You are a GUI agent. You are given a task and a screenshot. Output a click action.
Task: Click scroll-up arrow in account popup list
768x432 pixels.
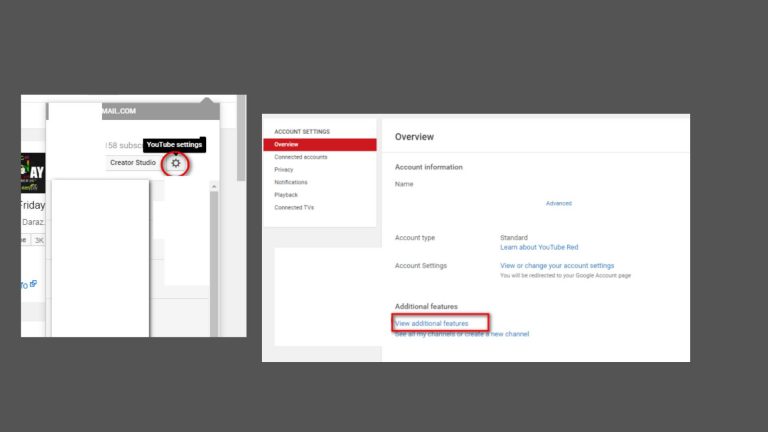[x=214, y=187]
